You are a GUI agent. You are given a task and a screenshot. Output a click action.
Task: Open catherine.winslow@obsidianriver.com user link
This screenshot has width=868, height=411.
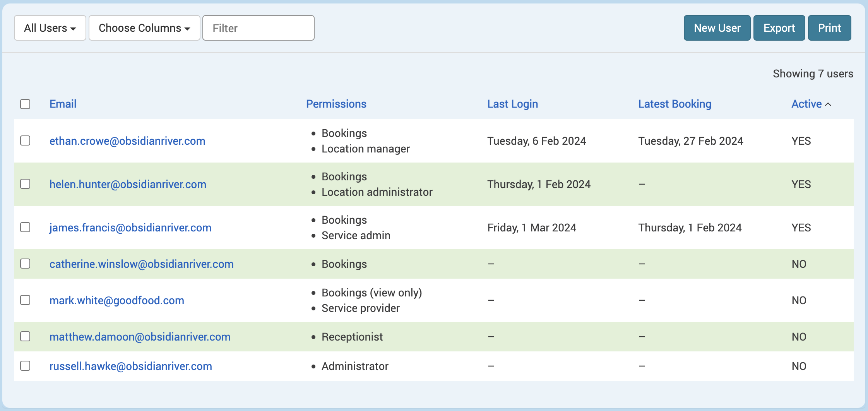[141, 264]
